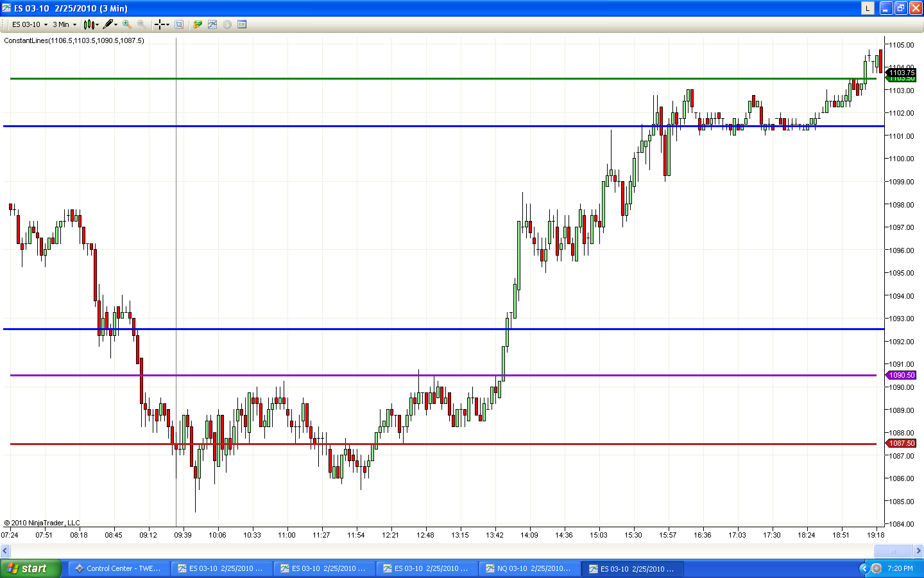Click the red 1087.50 price marker
This screenshot has width=924, height=578.
[902, 443]
